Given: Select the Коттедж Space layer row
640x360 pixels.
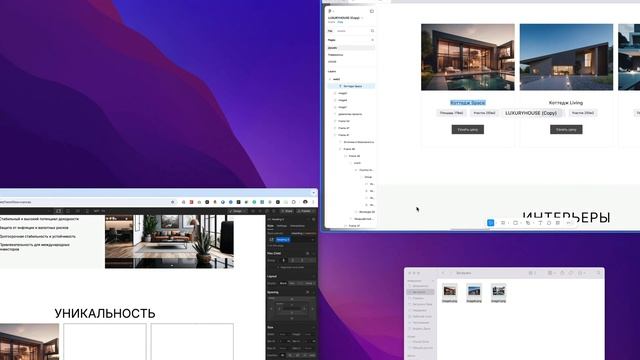Looking at the screenshot, I should 351,86.
